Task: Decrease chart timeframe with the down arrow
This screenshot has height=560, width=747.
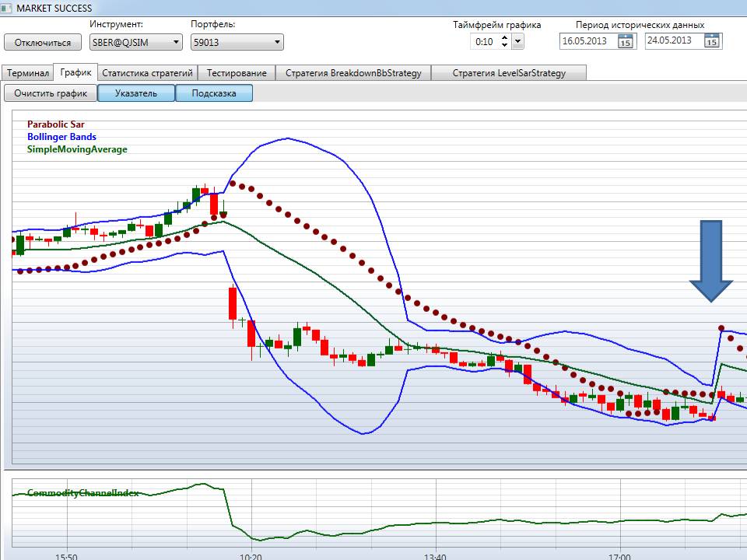Action: [503, 46]
